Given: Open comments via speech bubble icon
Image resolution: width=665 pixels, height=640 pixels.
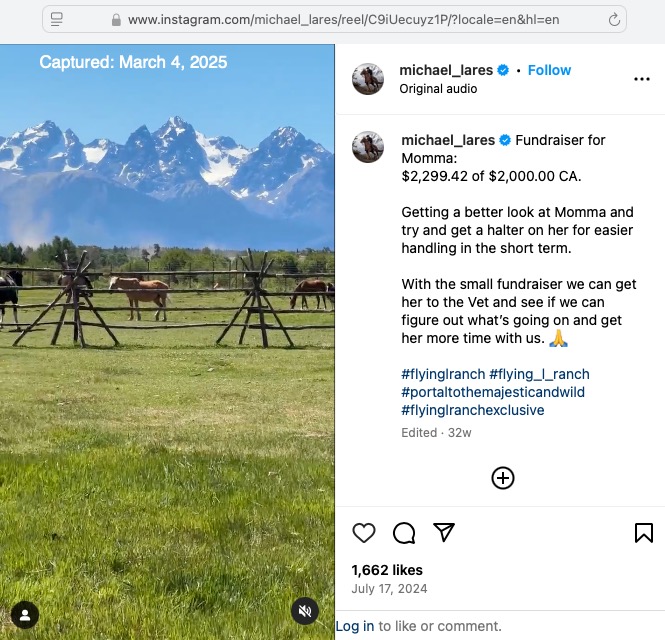Looking at the screenshot, I should coord(404,533).
